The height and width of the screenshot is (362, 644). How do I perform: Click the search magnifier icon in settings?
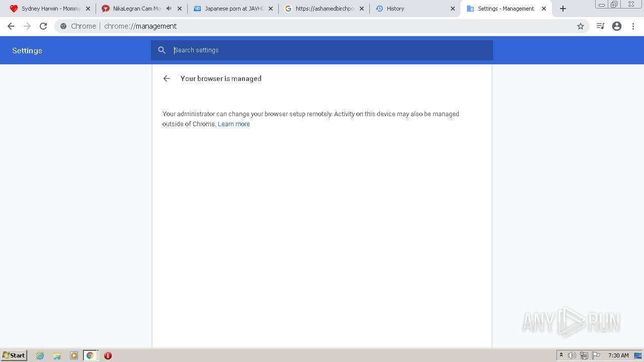point(162,50)
